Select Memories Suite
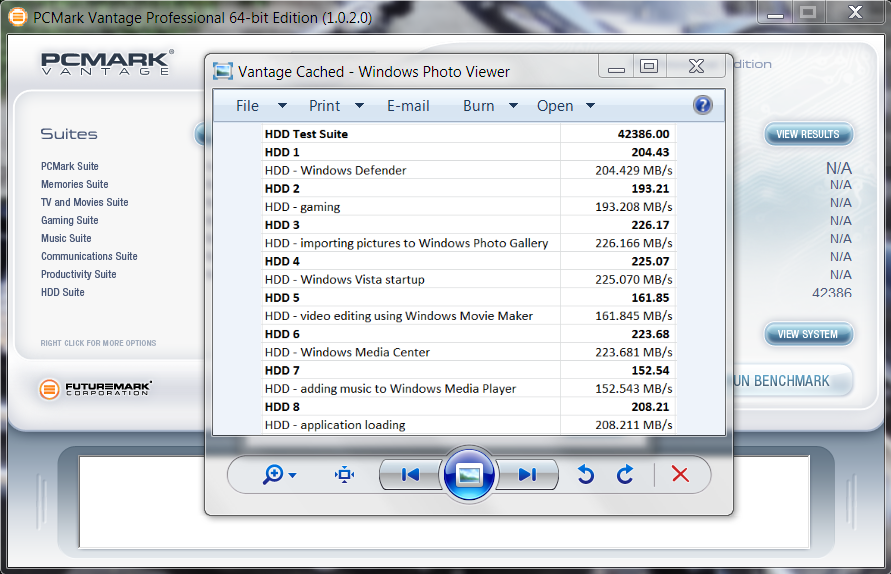 tap(74, 184)
